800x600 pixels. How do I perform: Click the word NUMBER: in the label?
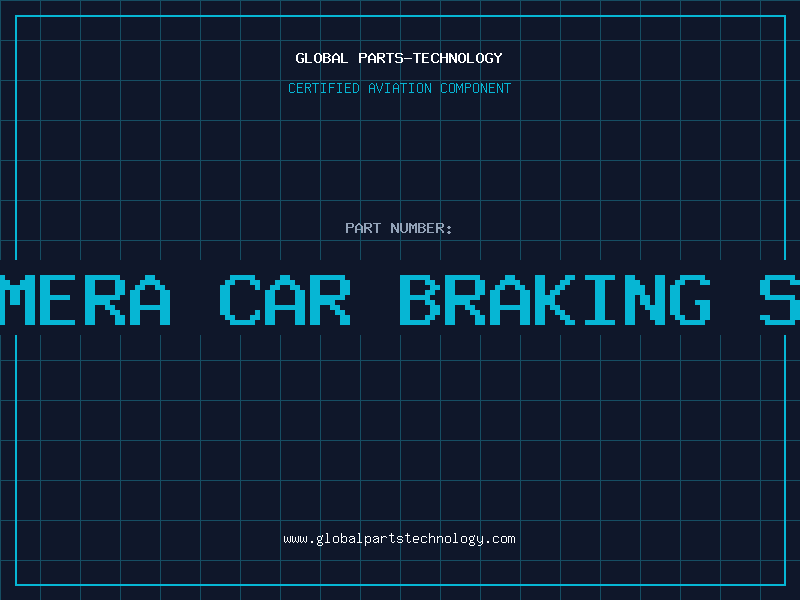point(421,228)
